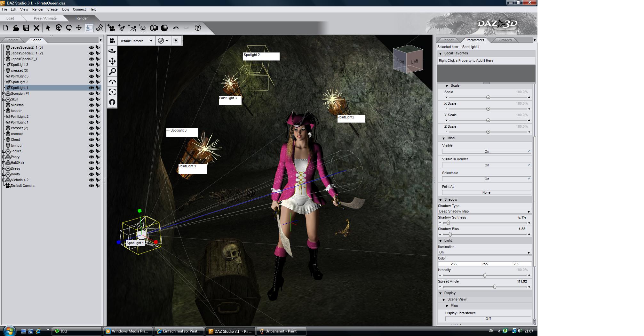Open the viewport draw style sphere dropdown
Viewport: 644px width, 336px height.
[163, 41]
